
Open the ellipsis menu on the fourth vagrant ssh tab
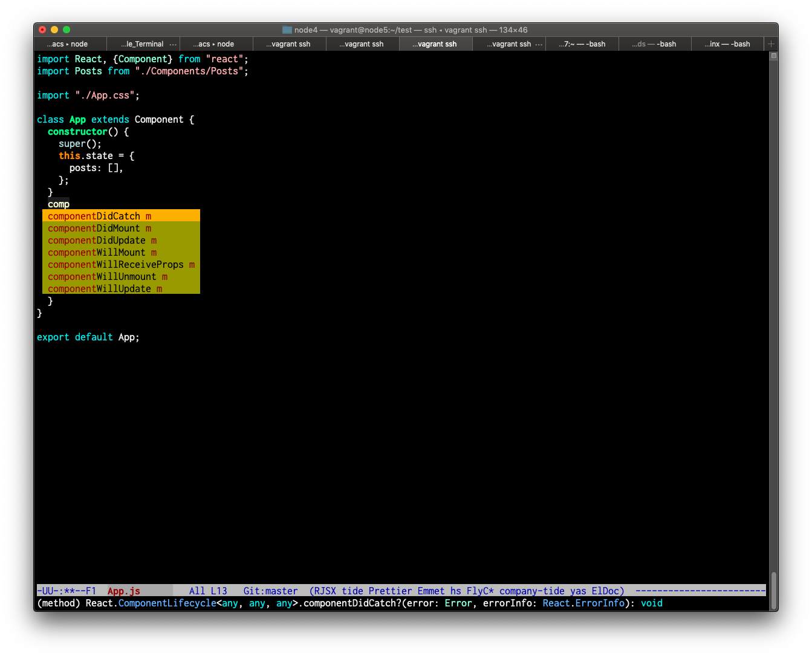point(538,44)
